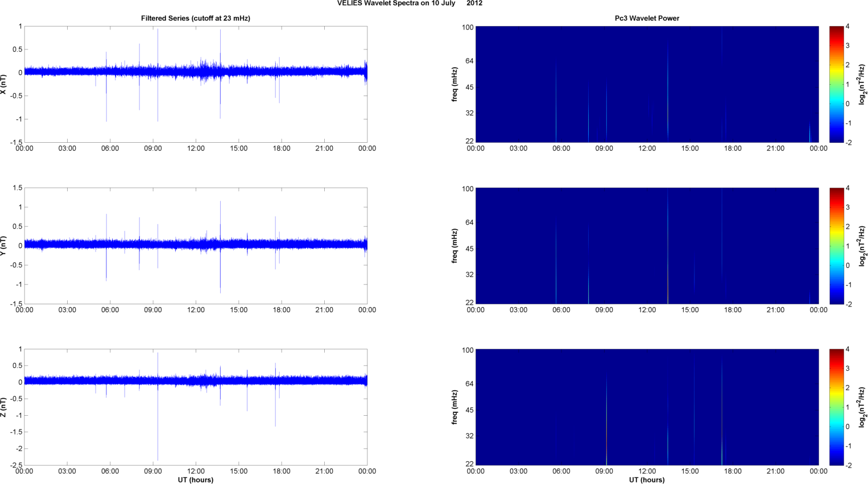
Task: Click the 1.5 tick on the Y series axis
Action: (17, 188)
